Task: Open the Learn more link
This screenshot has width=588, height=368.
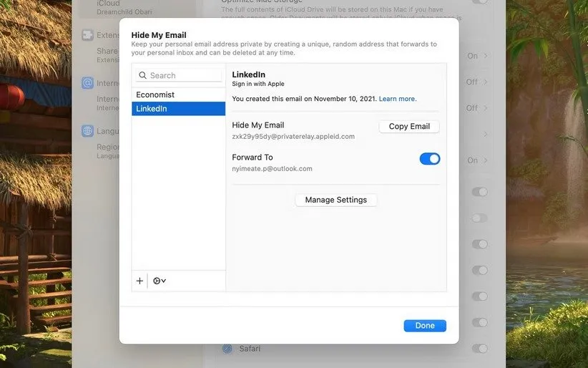Action: [x=397, y=99]
